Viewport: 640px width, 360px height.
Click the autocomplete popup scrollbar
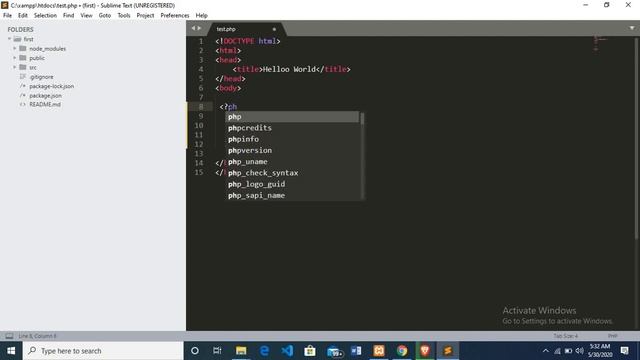[x=362, y=119]
